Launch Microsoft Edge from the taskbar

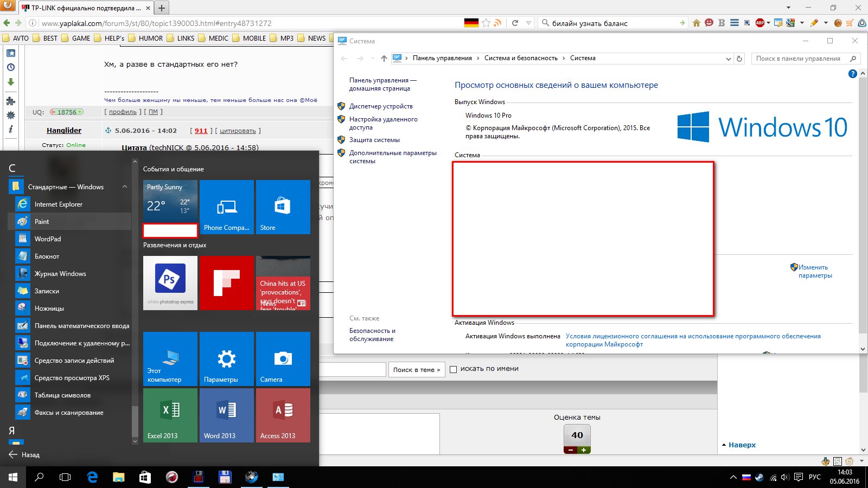(92, 477)
